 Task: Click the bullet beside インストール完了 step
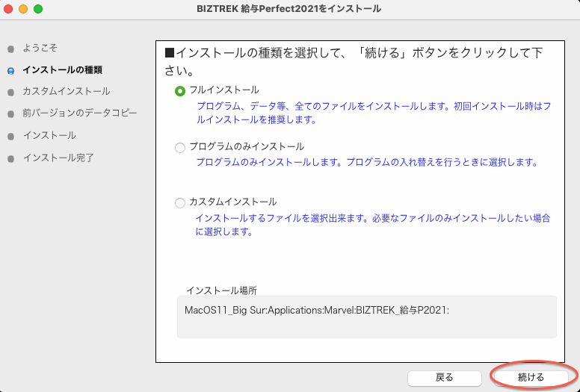click(10, 158)
